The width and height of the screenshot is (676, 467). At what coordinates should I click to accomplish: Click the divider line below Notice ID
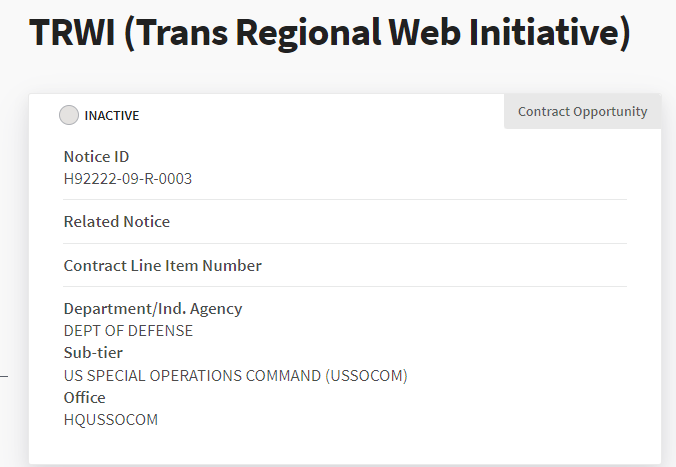point(345,200)
